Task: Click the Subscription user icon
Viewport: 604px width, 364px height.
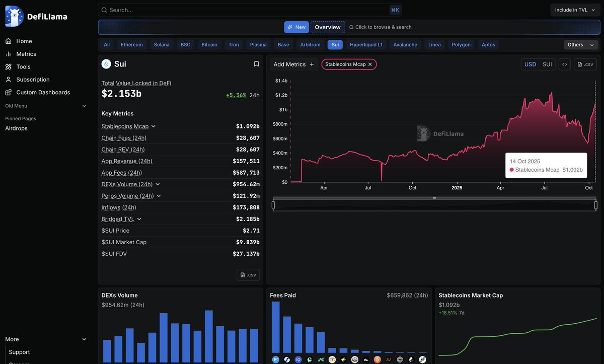Action: coord(8,80)
